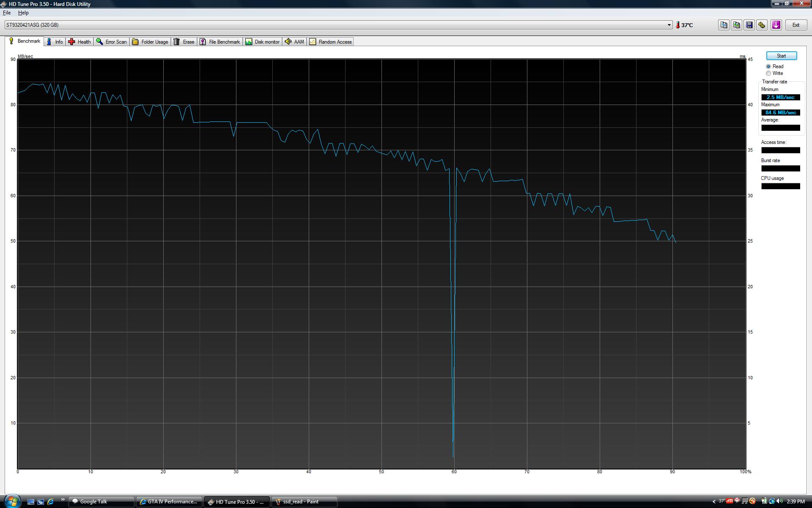Click the thermometer temperature icon beside 37°C
The image size is (812, 508).
tap(678, 25)
